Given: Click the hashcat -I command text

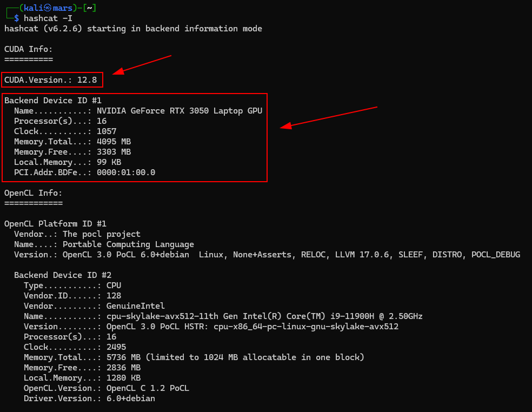Looking at the screenshot, I should 47,18.
